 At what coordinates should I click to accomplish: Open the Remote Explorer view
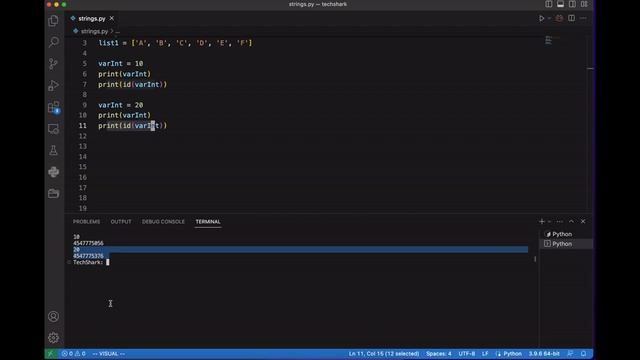point(53,129)
